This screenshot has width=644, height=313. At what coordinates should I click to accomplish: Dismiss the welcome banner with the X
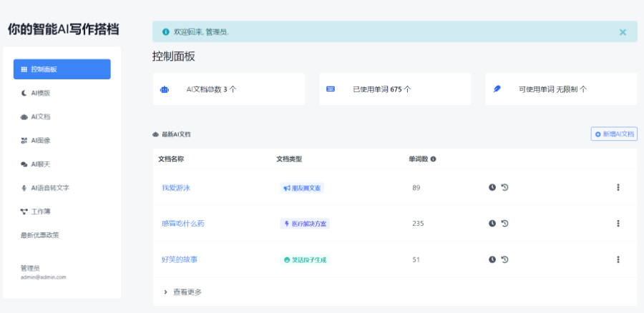click(x=623, y=32)
